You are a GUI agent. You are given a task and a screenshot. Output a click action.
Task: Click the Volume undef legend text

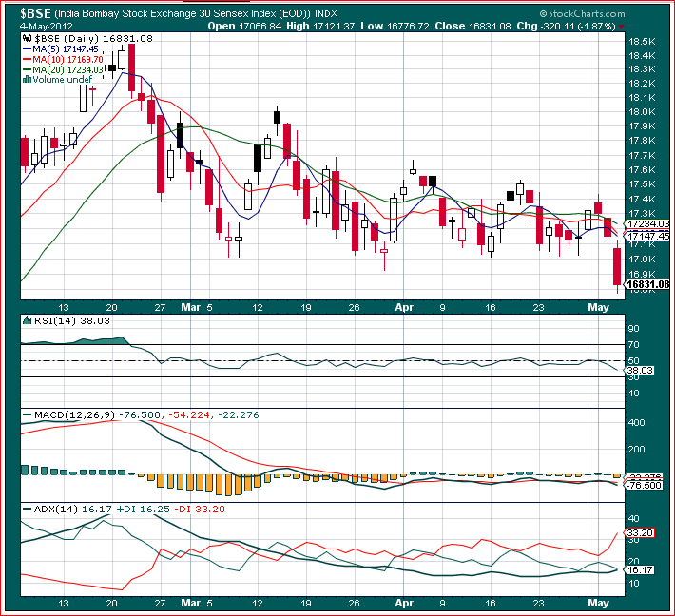click(63, 80)
